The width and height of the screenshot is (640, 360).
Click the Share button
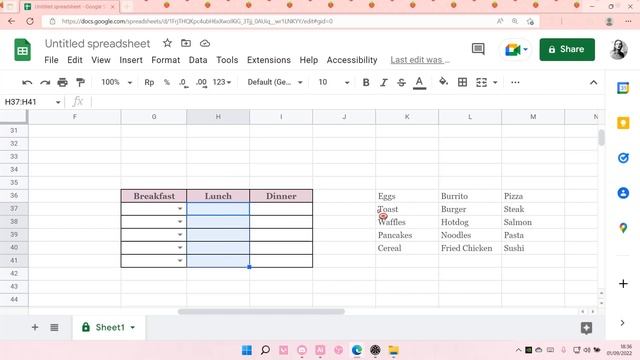[567, 49]
